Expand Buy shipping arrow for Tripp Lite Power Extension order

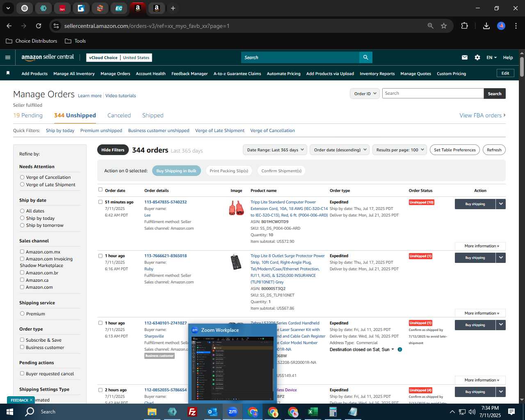coord(501,204)
